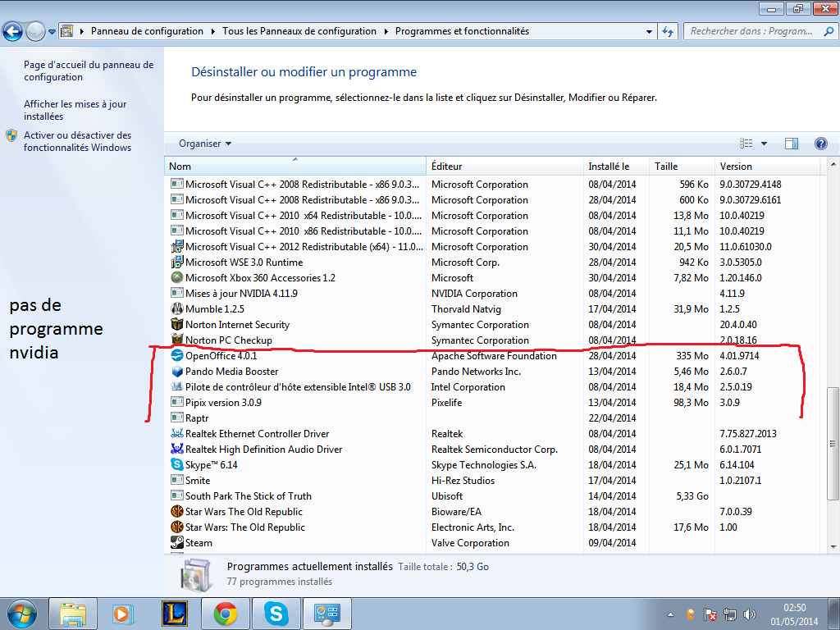The width and height of the screenshot is (840, 630).
Task: Select the Star Wars The Old Republic icon by Bioware/EA
Action: coord(177,512)
